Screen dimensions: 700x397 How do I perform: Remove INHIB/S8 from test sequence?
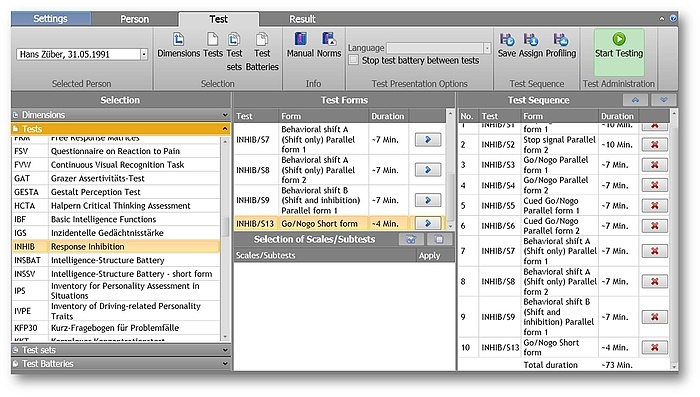(x=654, y=281)
